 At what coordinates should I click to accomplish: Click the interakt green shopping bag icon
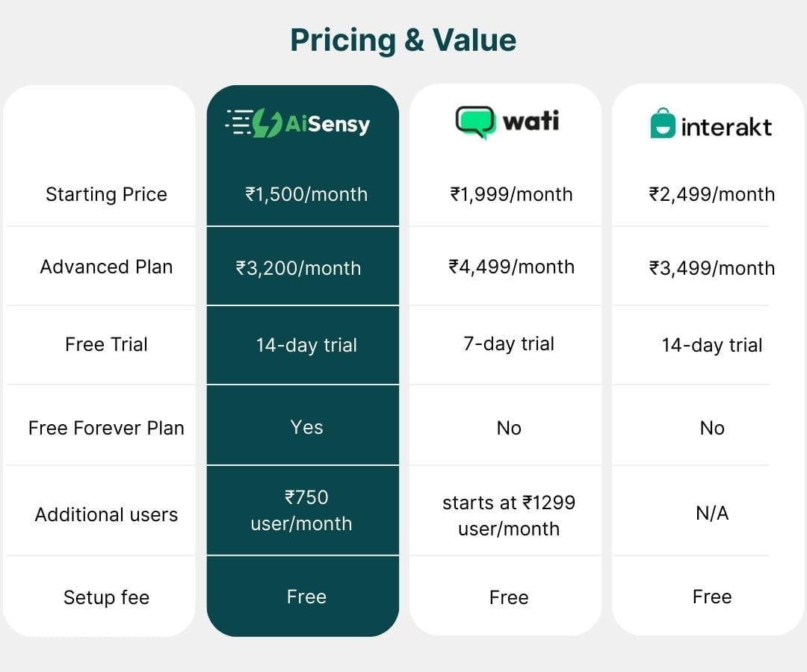[x=662, y=125]
